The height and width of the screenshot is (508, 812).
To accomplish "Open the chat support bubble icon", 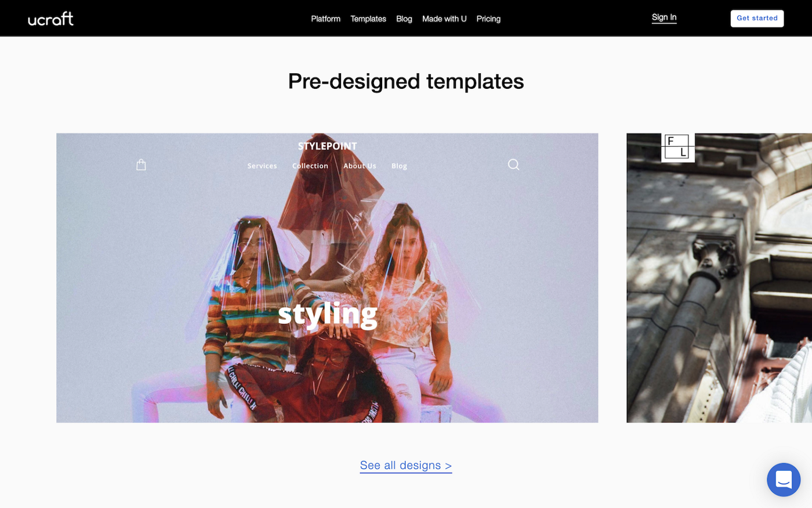I will tap(784, 480).
